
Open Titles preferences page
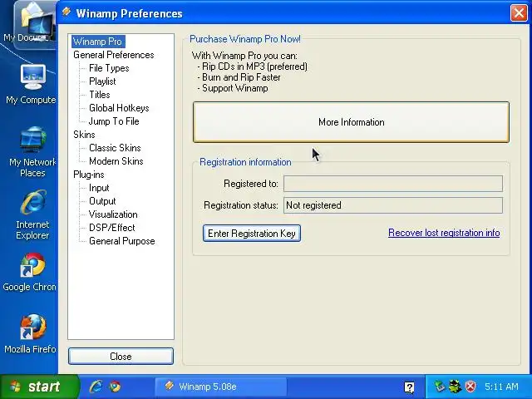pos(100,95)
